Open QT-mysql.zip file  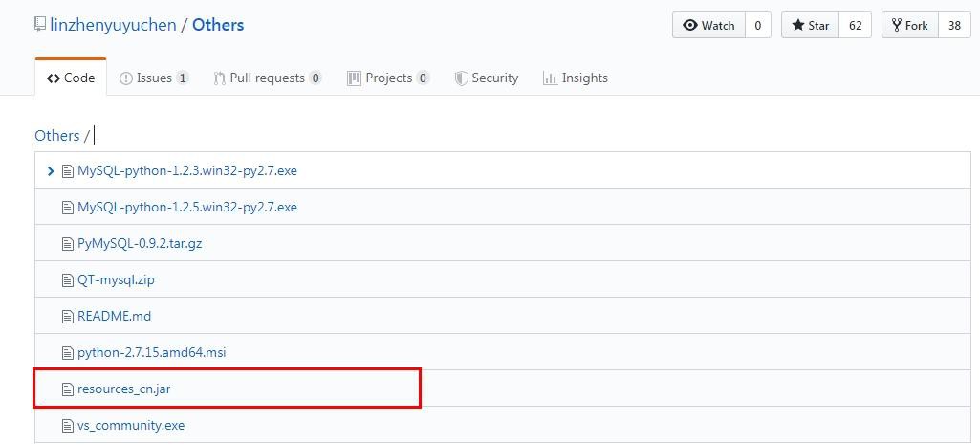[116, 279]
